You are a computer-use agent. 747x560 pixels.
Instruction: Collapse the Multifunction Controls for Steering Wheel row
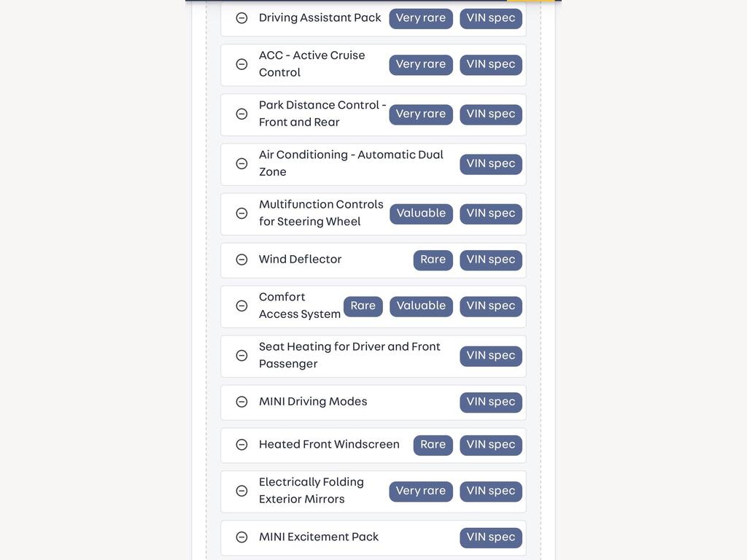coord(241,214)
